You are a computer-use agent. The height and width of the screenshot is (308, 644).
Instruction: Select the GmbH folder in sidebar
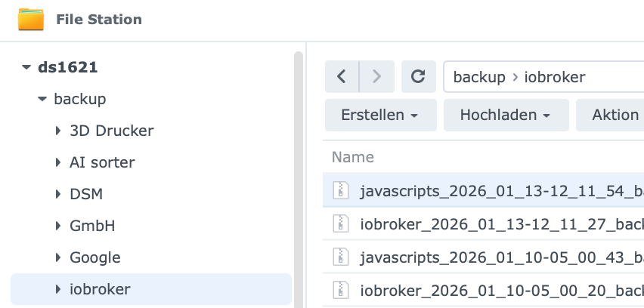[92, 226]
